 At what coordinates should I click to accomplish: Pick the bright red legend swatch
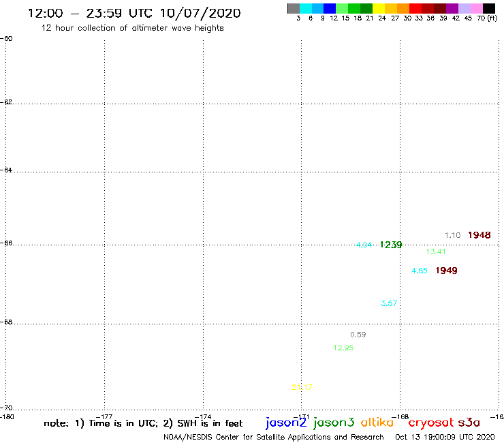pyautogui.click(x=415, y=8)
